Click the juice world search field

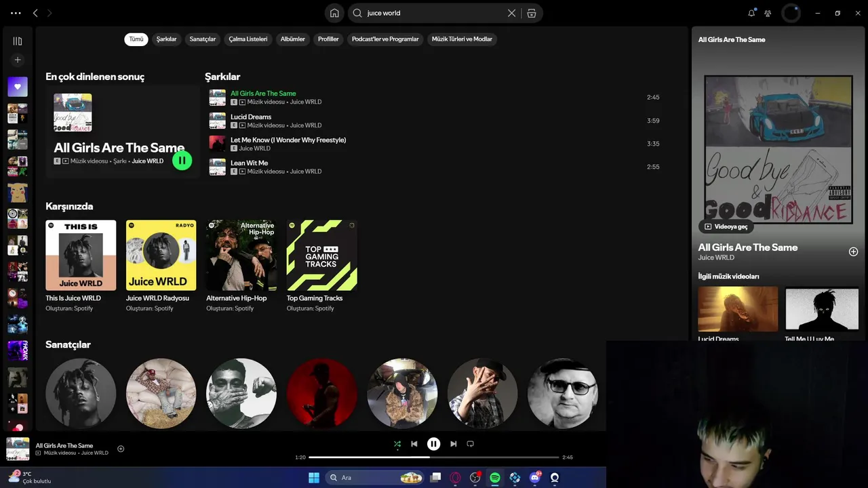click(435, 13)
